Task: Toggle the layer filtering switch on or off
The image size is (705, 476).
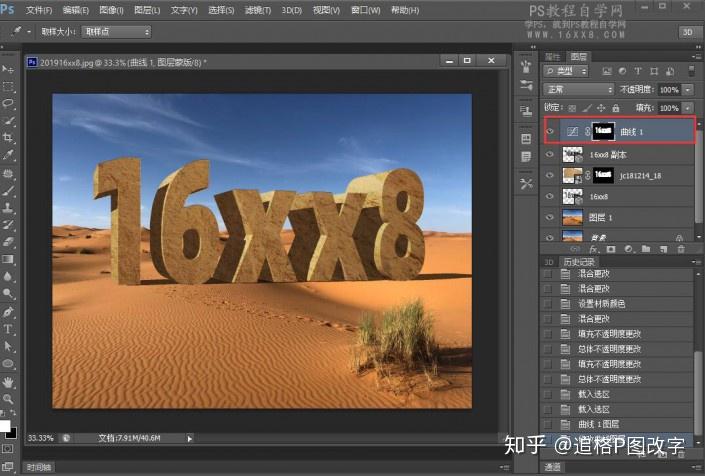Action: click(692, 71)
